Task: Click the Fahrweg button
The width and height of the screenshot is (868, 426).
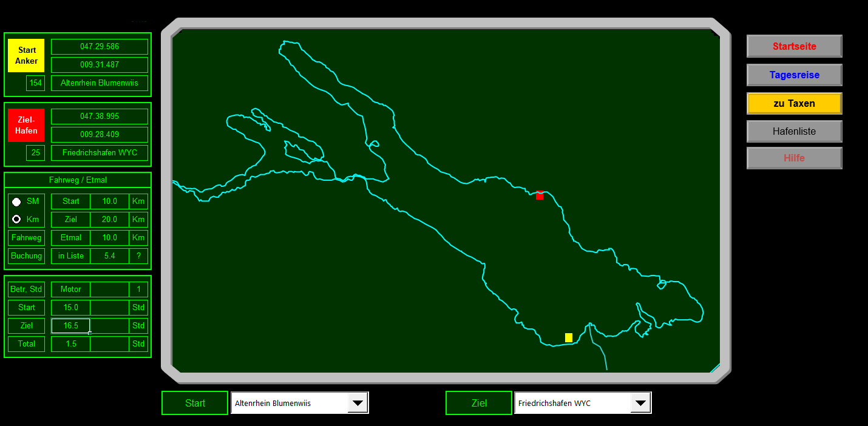Action: click(x=27, y=237)
